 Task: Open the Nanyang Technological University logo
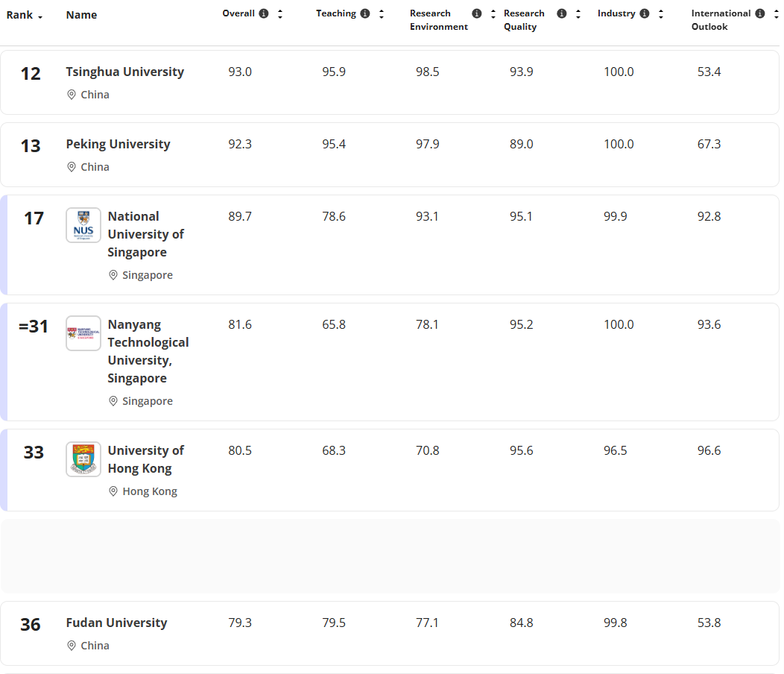click(x=83, y=333)
